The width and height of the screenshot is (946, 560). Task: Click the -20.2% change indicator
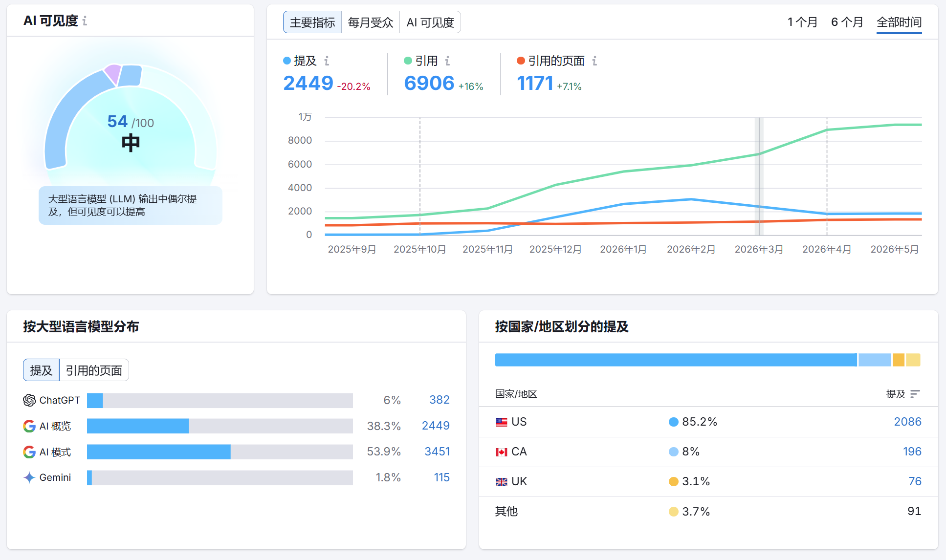point(354,86)
